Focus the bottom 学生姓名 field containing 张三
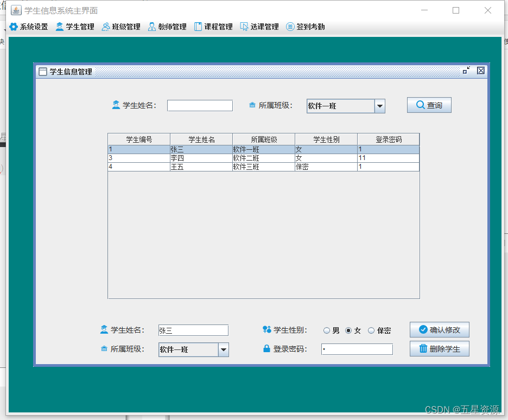The height and width of the screenshot is (420, 508). 193,330
